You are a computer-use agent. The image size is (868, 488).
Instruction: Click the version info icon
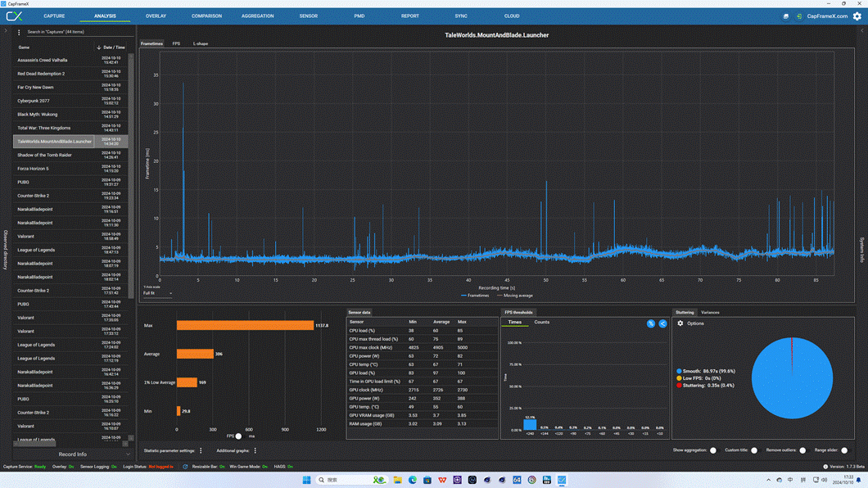(x=825, y=467)
